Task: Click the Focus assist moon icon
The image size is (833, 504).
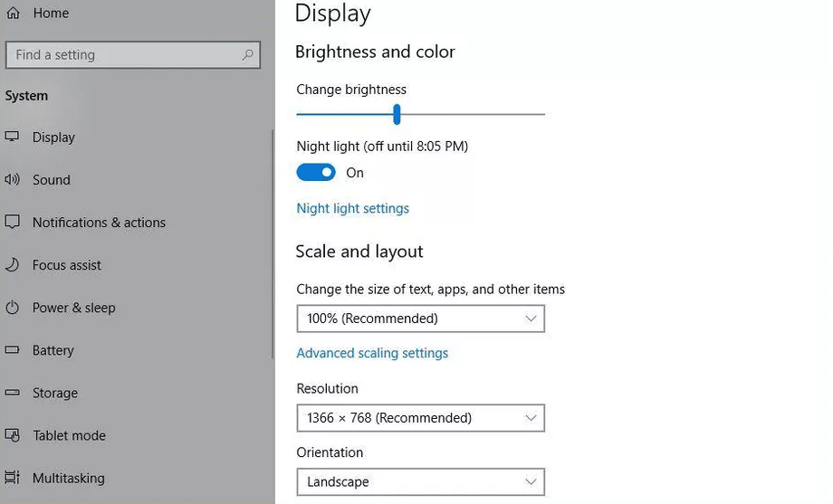Action: 12,264
